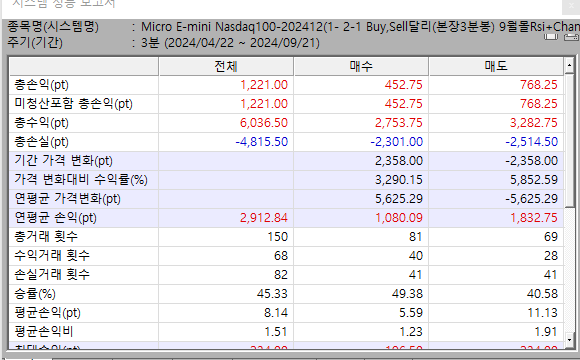Click the 평균손익비 row label

tap(44, 332)
